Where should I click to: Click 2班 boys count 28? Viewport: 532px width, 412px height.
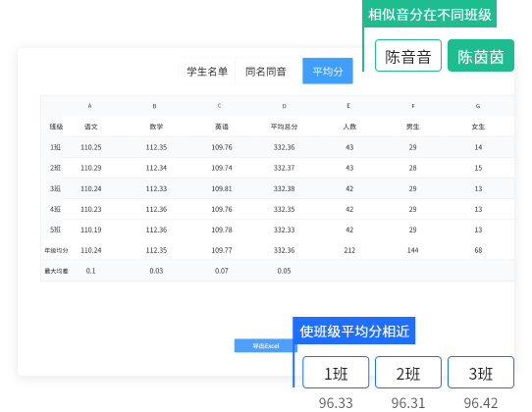[412, 168]
